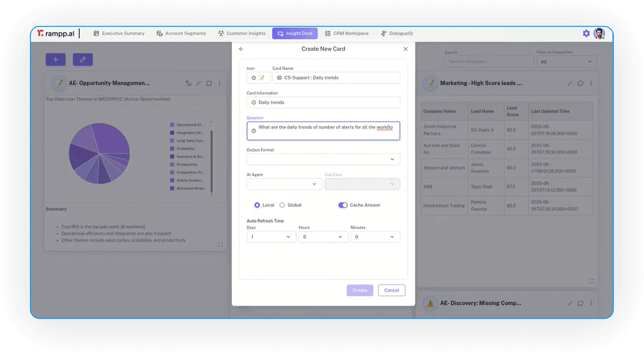644x352 pixels.
Task: Switch to the Insight Deck tab
Action: (x=295, y=33)
